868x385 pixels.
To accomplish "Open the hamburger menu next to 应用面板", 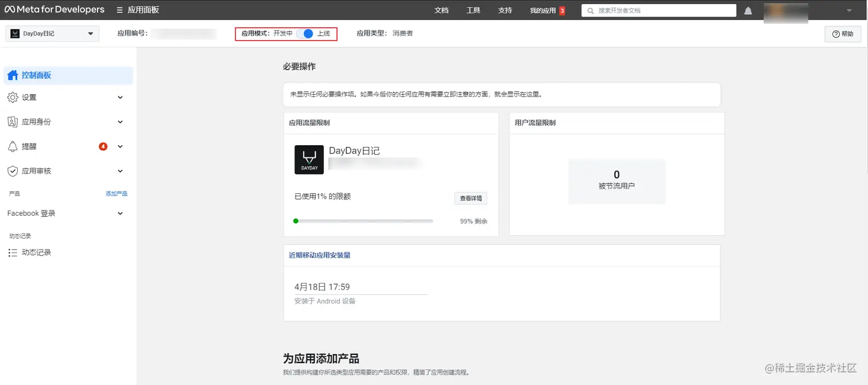I will [119, 10].
